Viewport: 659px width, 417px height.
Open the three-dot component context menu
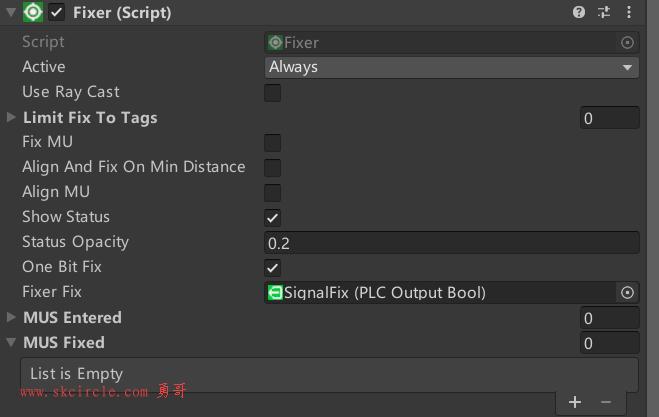pyautogui.click(x=629, y=12)
